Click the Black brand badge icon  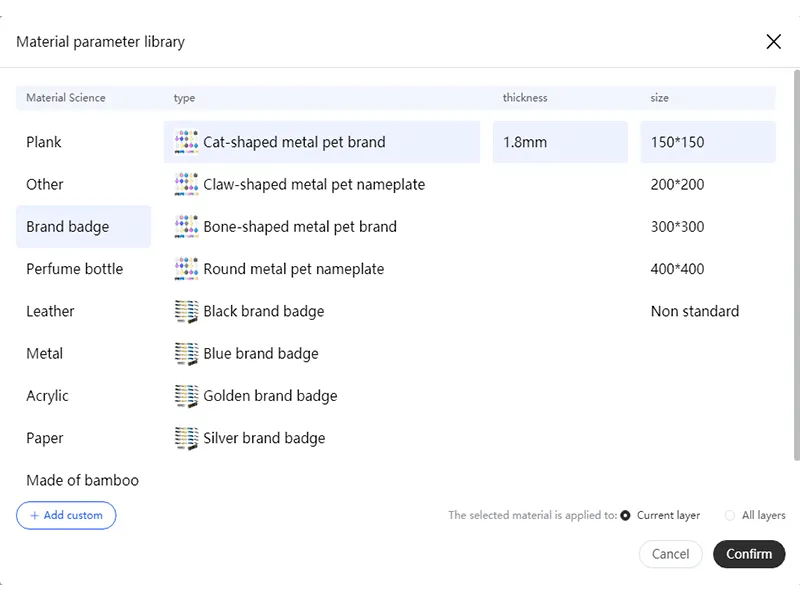pos(186,311)
